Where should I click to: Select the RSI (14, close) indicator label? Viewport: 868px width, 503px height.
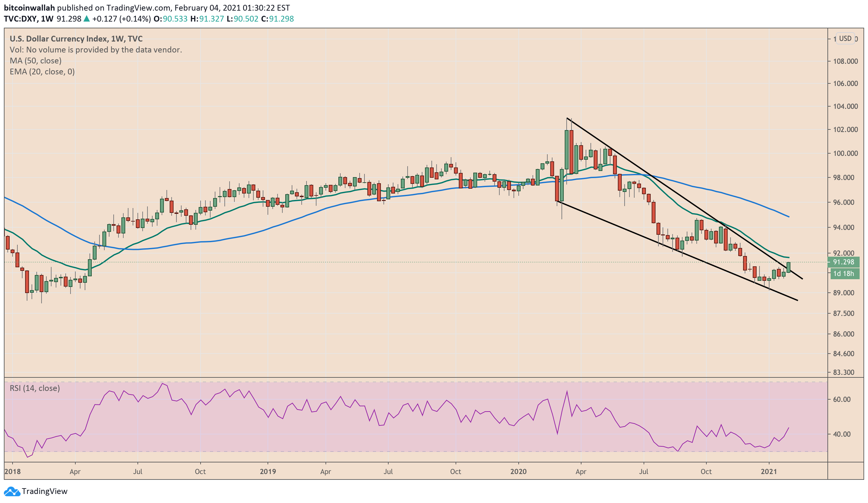point(34,389)
